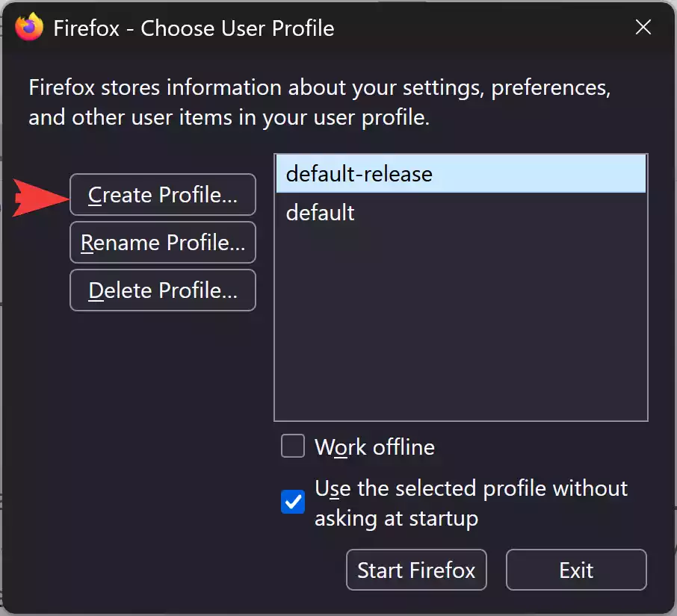This screenshot has height=616, width=677.
Task: Open the Create Profile dialog
Action: coord(162,194)
